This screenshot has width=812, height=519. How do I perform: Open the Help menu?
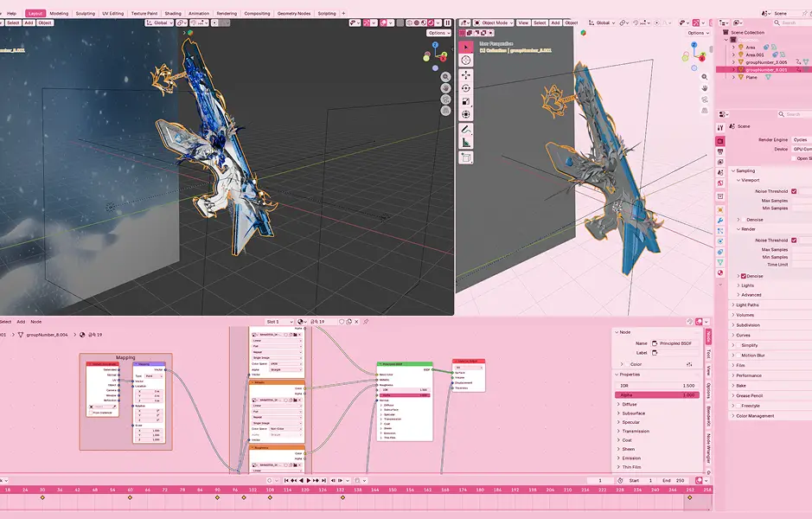coord(11,14)
